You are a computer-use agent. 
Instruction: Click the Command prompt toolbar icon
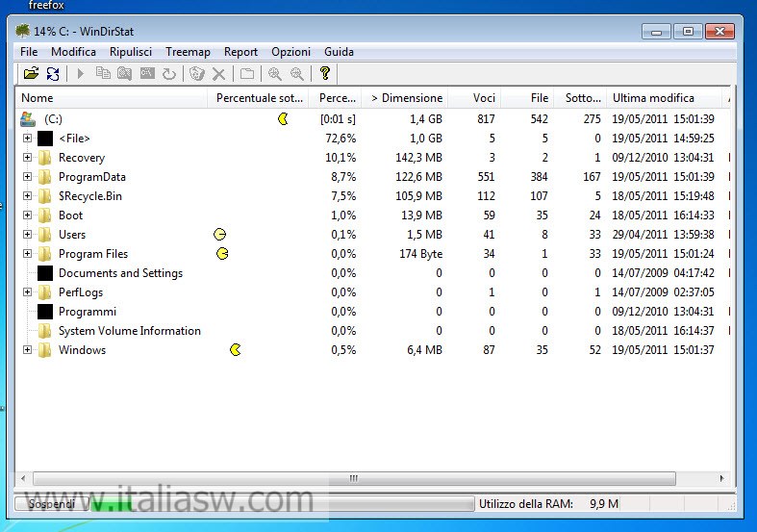click(x=147, y=73)
